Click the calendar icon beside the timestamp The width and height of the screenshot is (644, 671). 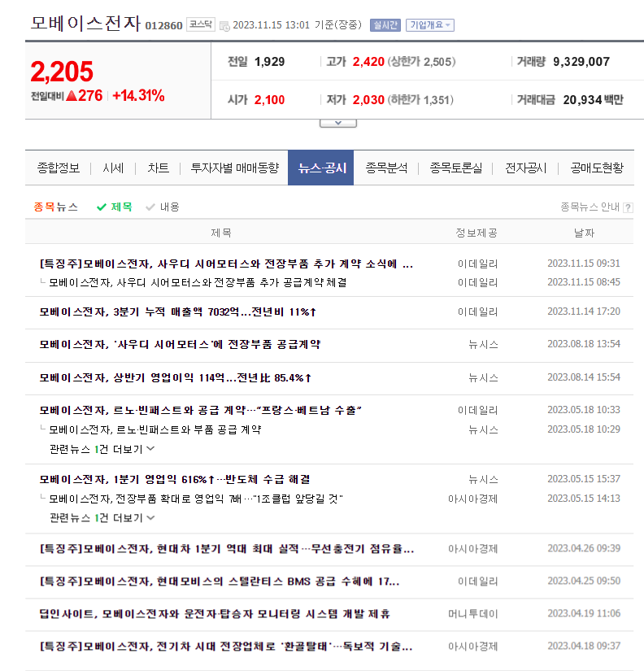(x=224, y=27)
